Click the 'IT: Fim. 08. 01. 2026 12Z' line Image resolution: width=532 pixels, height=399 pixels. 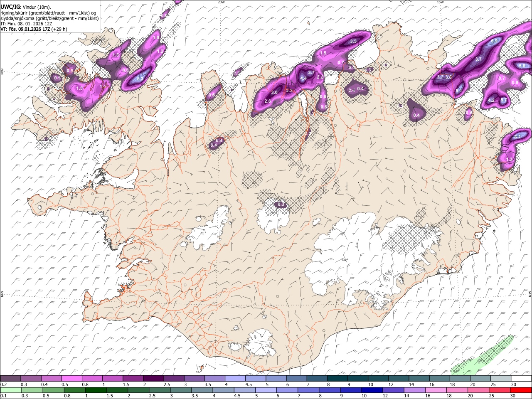(x=26, y=24)
